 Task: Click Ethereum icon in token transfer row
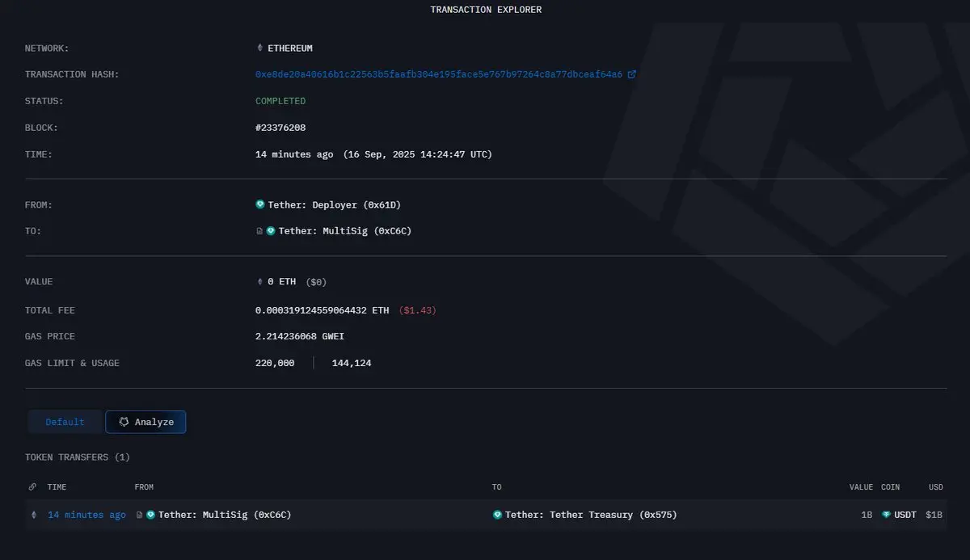point(33,515)
